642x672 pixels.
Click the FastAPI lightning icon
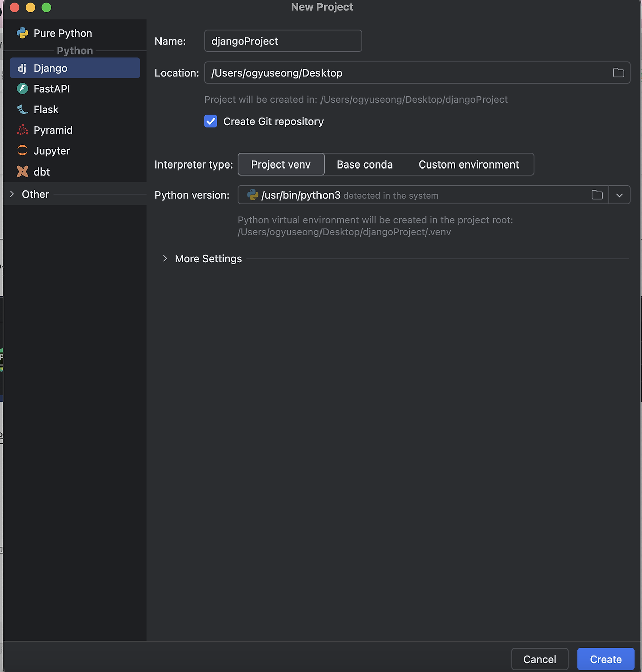point(22,89)
